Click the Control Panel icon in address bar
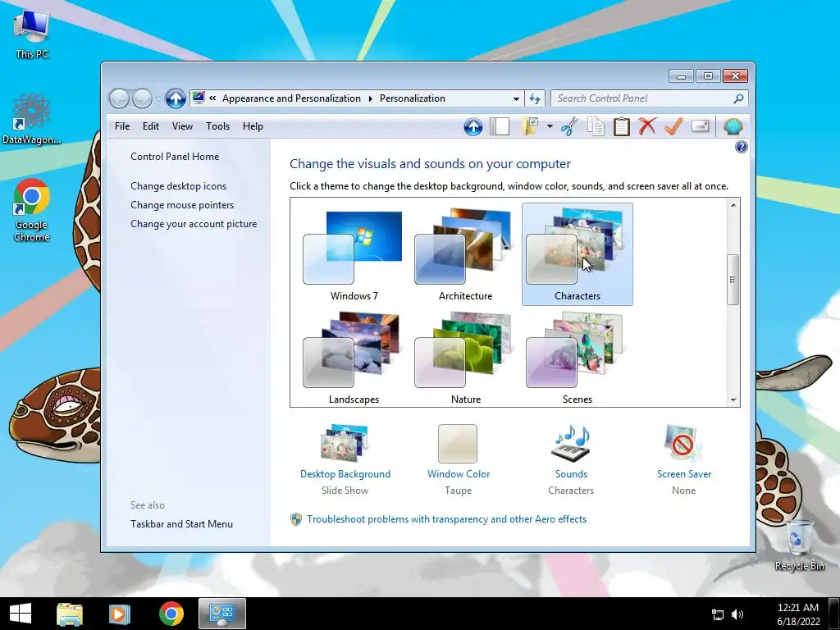The width and height of the screenshot is (840, 630). pos(199,98)
